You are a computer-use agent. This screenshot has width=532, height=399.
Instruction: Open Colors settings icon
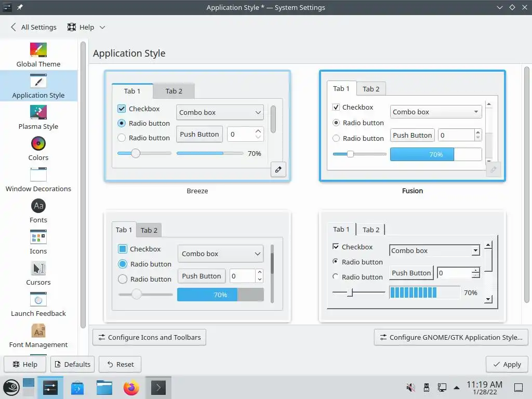coord(38,143)
